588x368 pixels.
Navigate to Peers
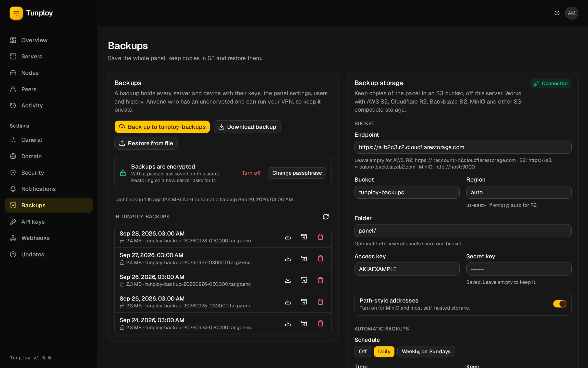click(49, 89)
